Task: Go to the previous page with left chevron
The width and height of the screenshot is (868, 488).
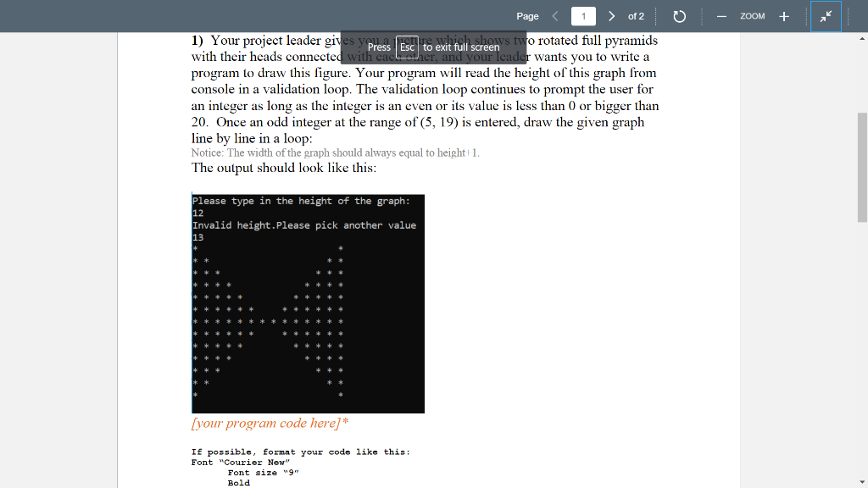Action: point(555,15)
